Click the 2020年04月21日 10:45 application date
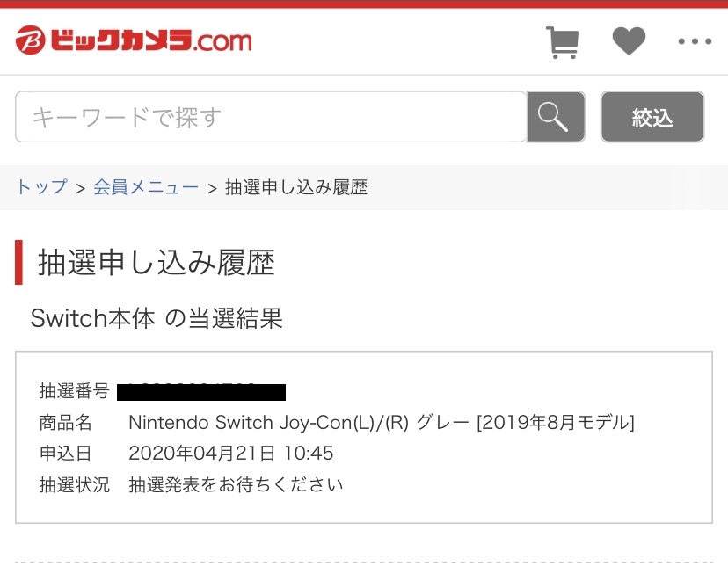Screen dimensions: 728x567 coord(230,454)
